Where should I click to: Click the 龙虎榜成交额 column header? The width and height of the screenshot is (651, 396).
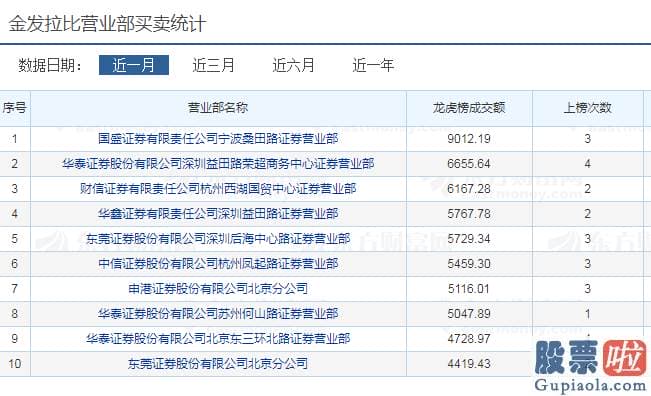click(x=469, y=108)
